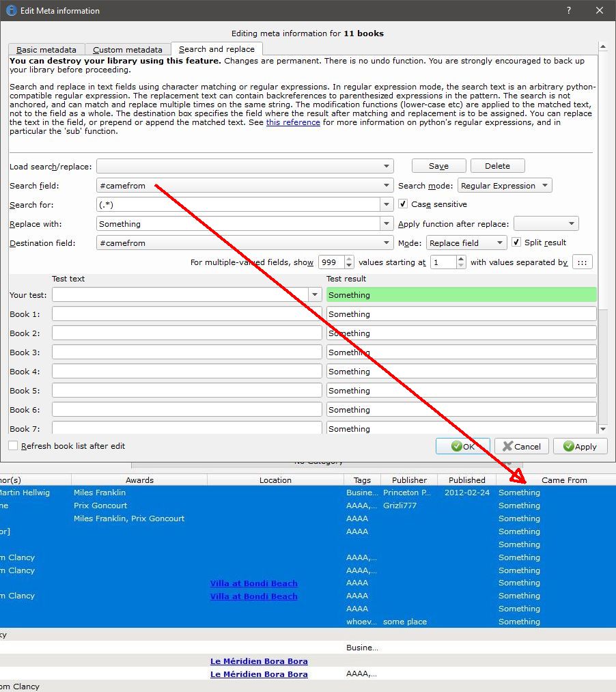Select the Search and replace tab

[x=216, y=49]
